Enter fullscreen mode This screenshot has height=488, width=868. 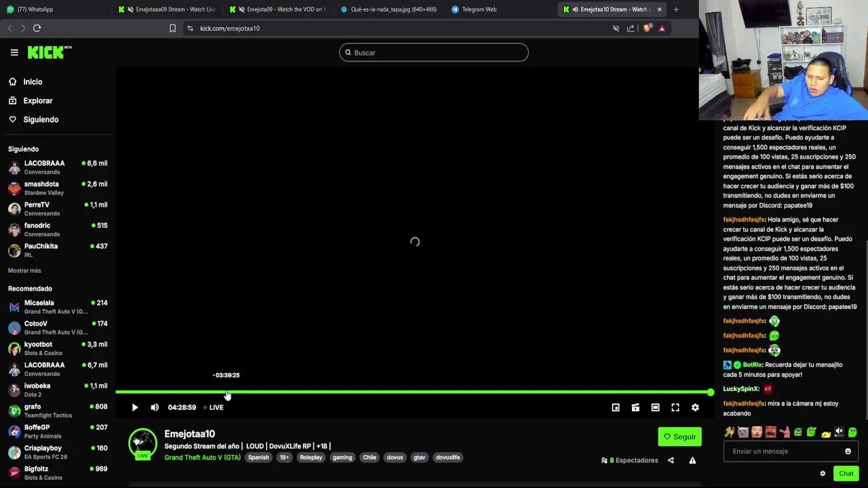[675, 407]
